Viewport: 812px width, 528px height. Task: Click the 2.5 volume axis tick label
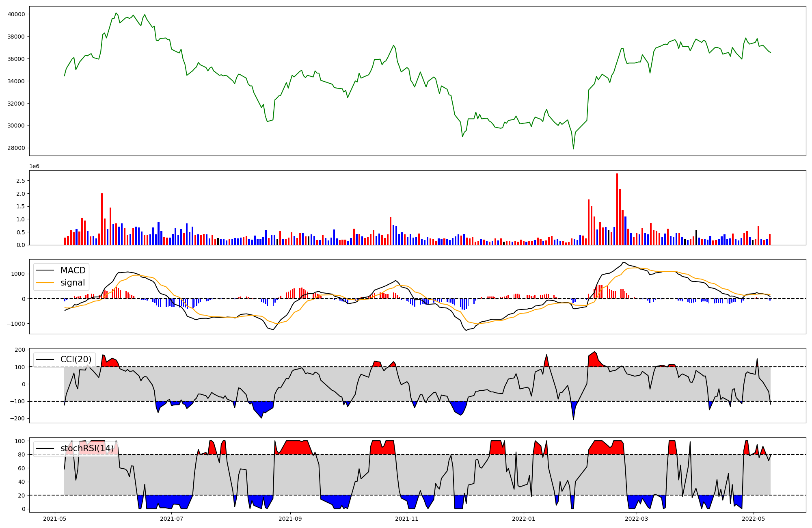pyautogui.click(x=21, y=181)
